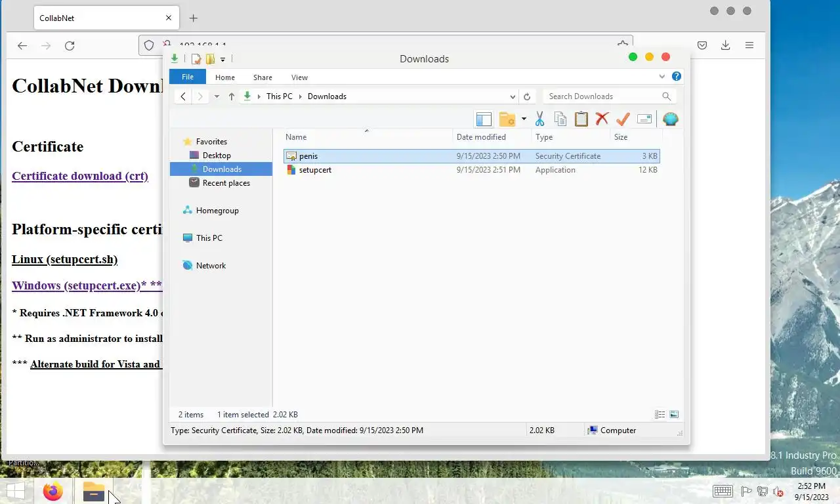Screen dimensions: 840x504
Task: Select Downloads in the navigation pane
Action: coord(220,169)
